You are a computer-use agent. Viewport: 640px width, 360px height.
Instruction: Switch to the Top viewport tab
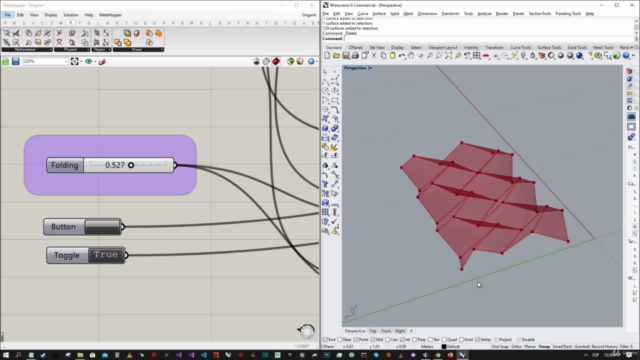[x=373, y=331]
